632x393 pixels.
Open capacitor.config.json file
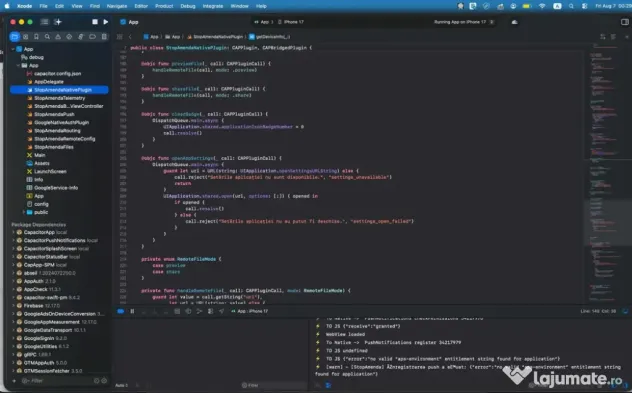[59, 73]
